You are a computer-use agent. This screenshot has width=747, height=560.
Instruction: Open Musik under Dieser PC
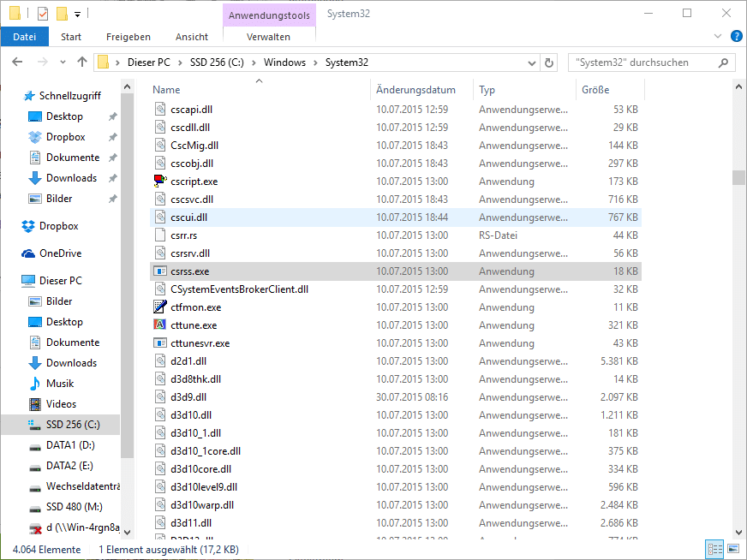click(60, 384)
